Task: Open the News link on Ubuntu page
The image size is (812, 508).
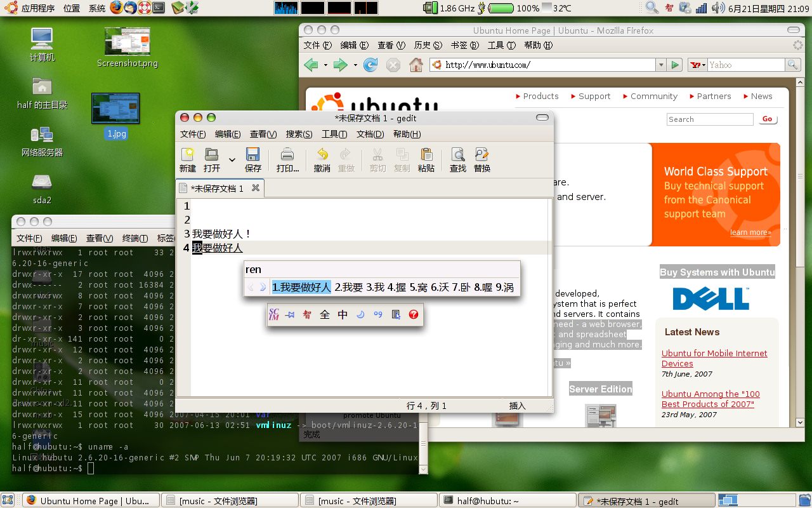Action: click(x=761, y=96)
